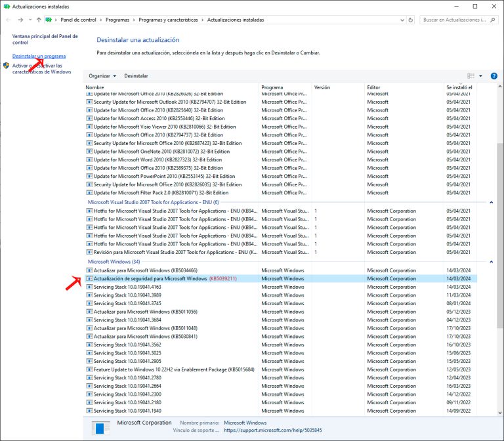Select Update for Microsoft Access 2010 (KB2553446)

coord(281,118)
